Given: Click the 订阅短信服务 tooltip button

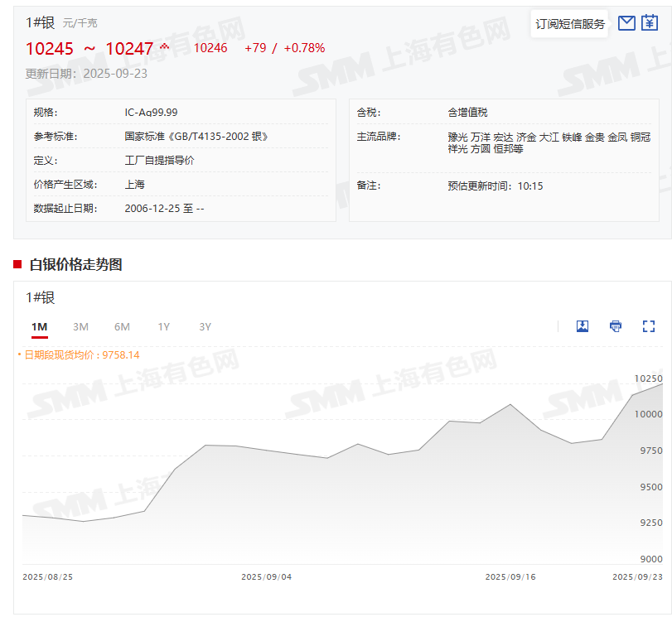Looking at the screenshot, I should click(569, 24).
